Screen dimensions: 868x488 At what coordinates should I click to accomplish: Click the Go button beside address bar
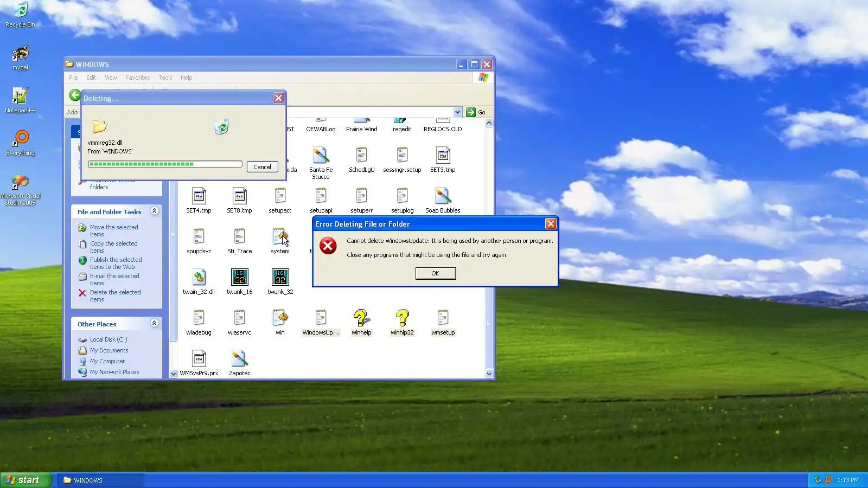coord(476,112)
